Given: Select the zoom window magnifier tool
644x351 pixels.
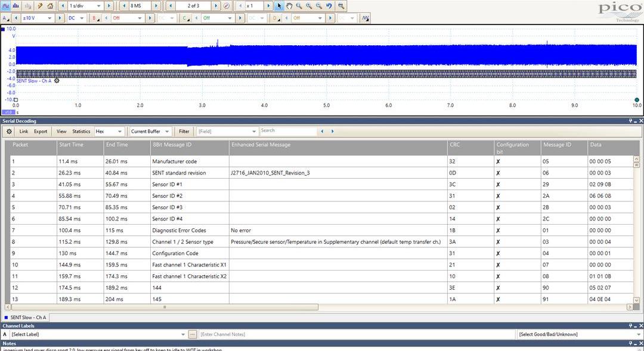Looking at the screenshot, I should [x=299, y=6].
